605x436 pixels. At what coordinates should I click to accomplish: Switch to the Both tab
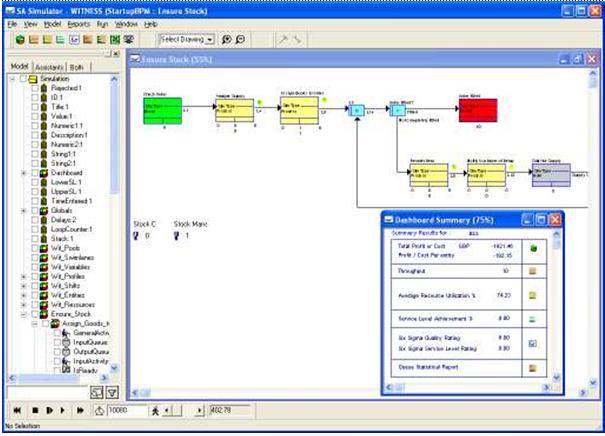pyautogui.click(x=76, y=67)
